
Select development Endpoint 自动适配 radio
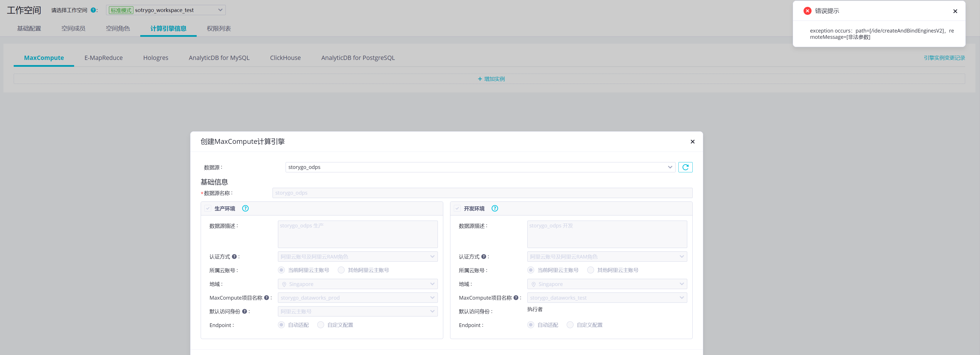pyautogui.click(x=531, y=325)
